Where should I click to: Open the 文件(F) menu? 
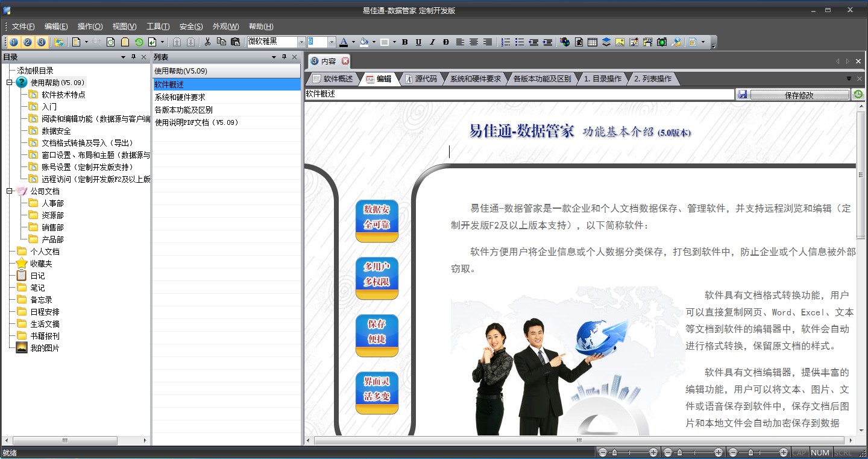[x=24, y=27]
